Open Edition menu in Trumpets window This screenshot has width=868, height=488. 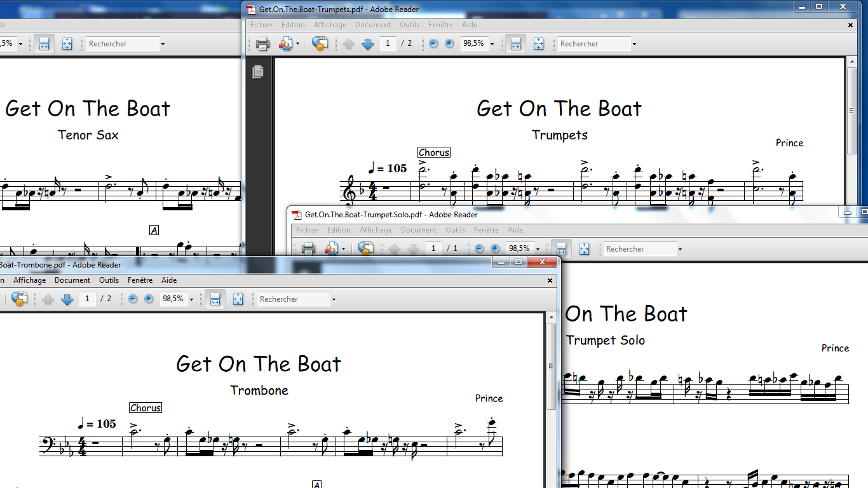point(293,25)
